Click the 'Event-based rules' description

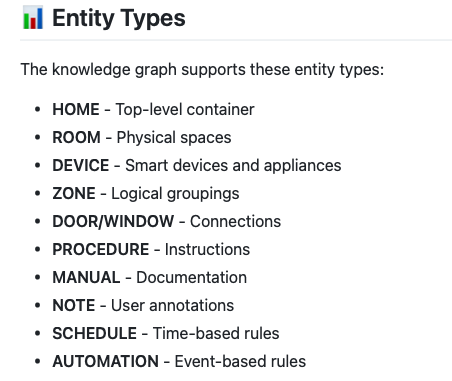pyautogui.click(x=240, y=362)
